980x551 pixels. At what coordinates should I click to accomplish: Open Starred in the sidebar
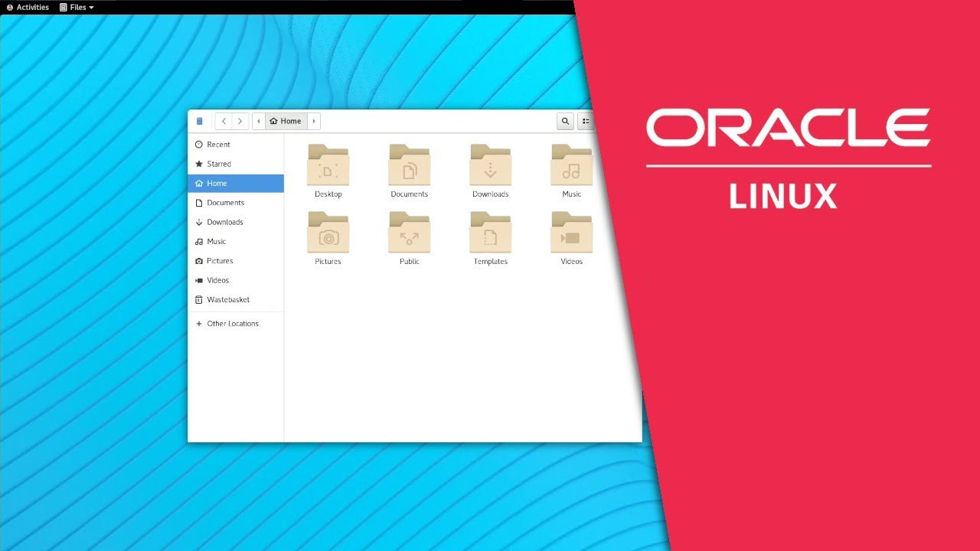point(218,164)
